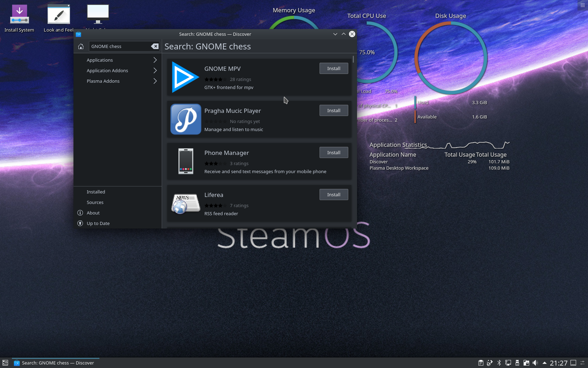Clear the search field using the X icon
Screen dimensions: 588x368
pyautogui.click(x=155, y=46)
